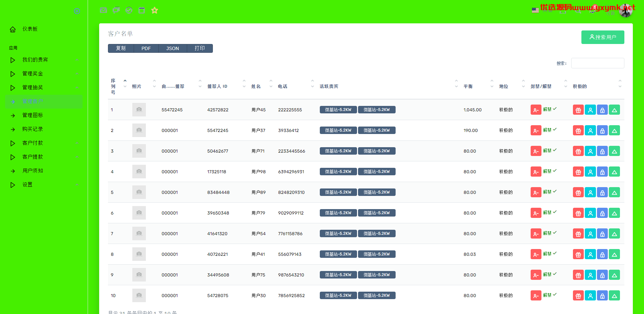Click cyan user icon for row 3

[x=590, y=151]
